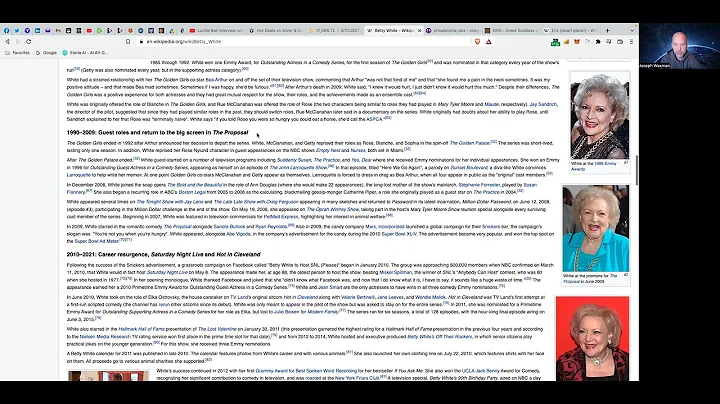Follow the Suddenly Susan link
Viewport: 720px width, 404px height.
tap(294, 160)
